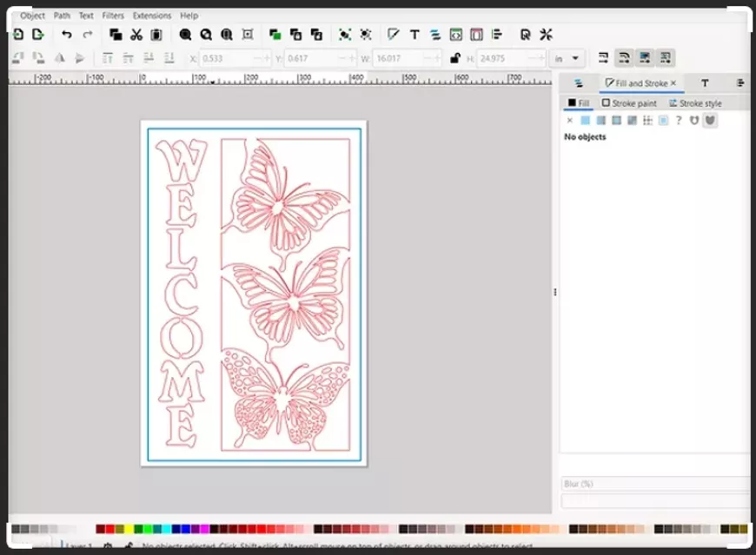Switch to the layers panel tab icon
The image size is (756, 555).
pos(579,83)
